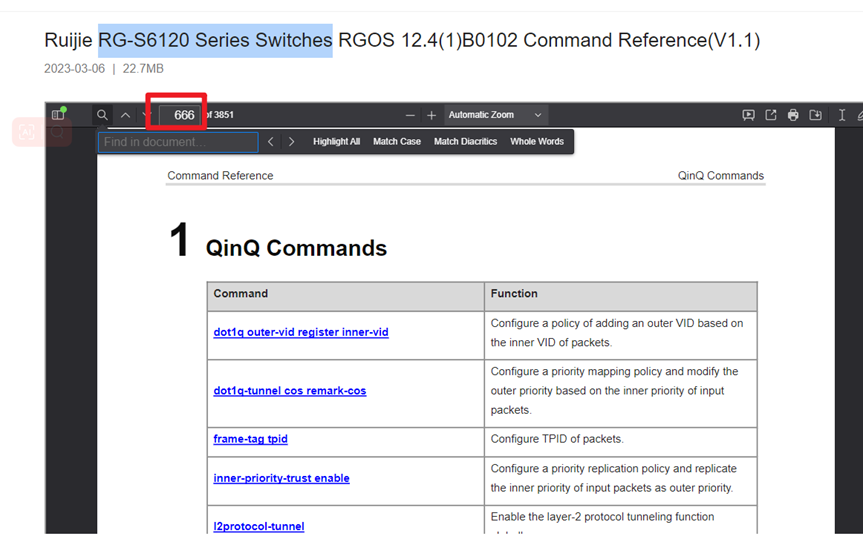Toggle Match Case option
The height and width of the screenshot is (539, 863).
tap(397, 141)
